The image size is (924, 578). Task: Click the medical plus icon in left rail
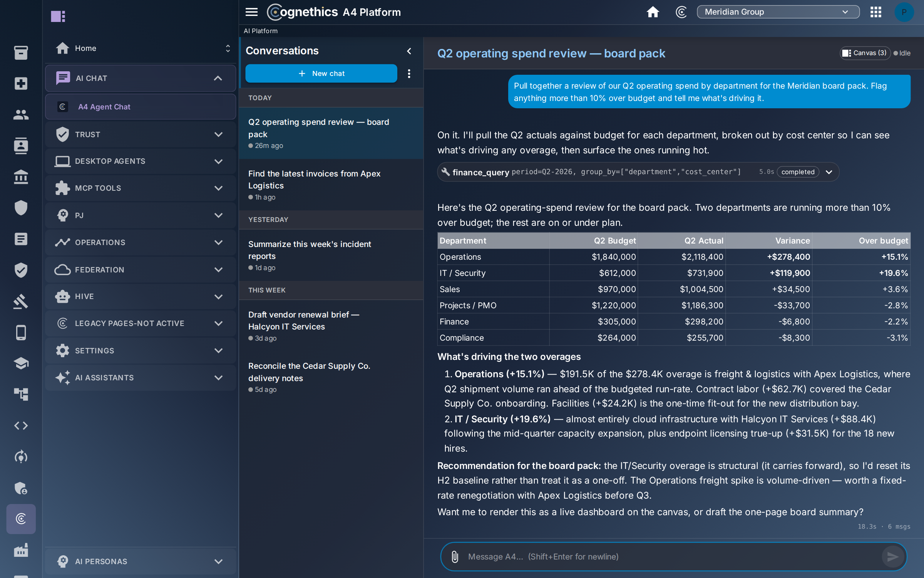21,84
